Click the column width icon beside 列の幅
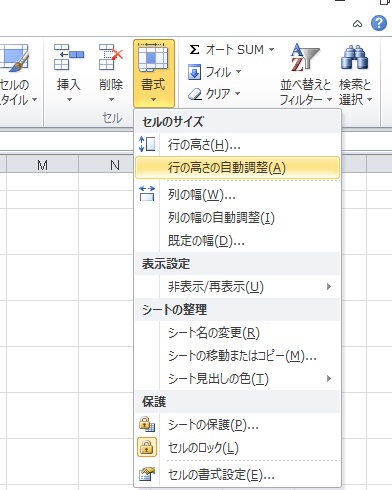 pos(147,194)
